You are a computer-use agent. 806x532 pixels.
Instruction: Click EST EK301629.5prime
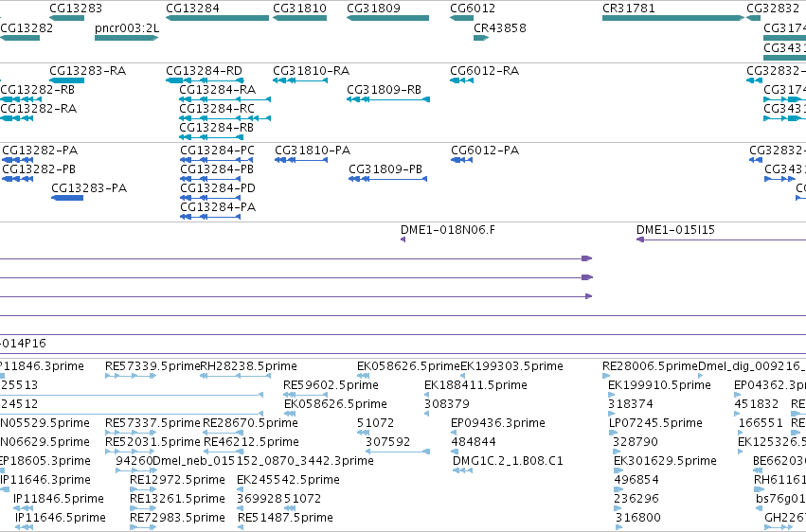pyautogui.click(x=618, y=471)
